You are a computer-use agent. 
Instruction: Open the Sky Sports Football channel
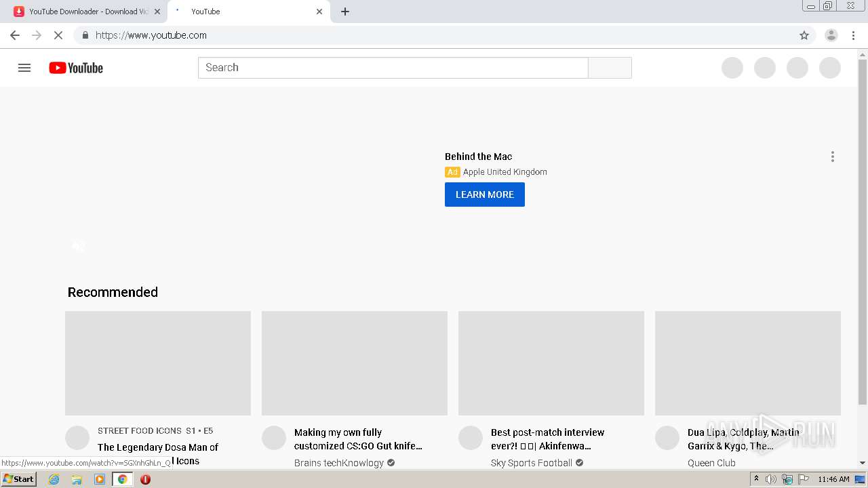[x=532, y=463]
